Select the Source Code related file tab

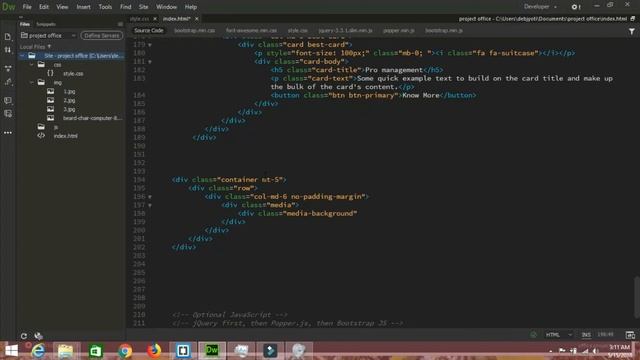[x=149, y=31]
